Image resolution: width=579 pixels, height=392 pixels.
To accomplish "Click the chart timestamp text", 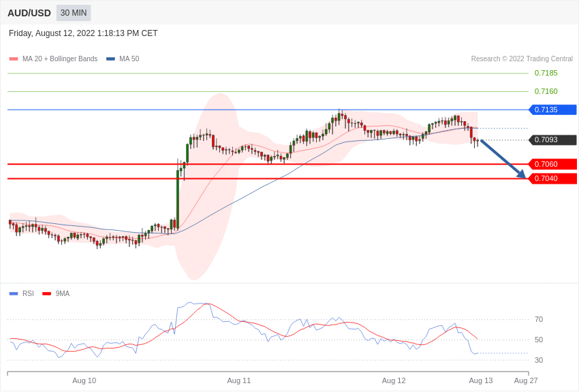I will (83, 33).
